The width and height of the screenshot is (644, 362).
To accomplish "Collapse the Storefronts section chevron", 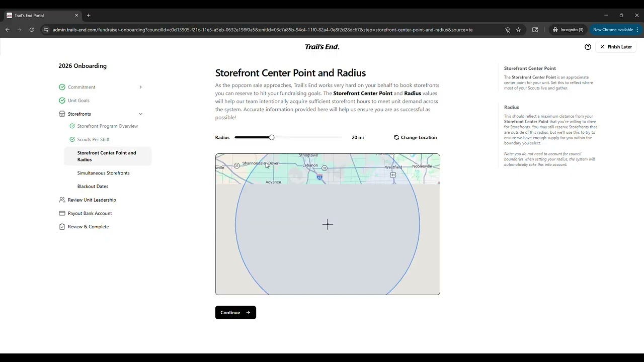I will point(140,114).
